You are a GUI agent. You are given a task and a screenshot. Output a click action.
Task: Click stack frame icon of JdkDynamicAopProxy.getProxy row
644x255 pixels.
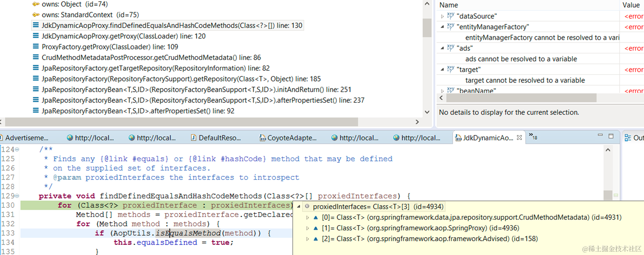tap(36, 36)
